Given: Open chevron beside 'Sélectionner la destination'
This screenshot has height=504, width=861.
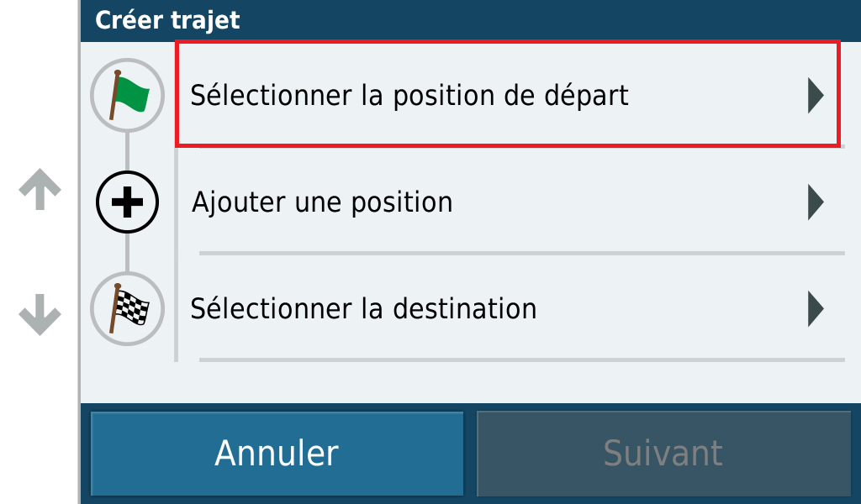Looking at the screenshot, I should 816,309.
